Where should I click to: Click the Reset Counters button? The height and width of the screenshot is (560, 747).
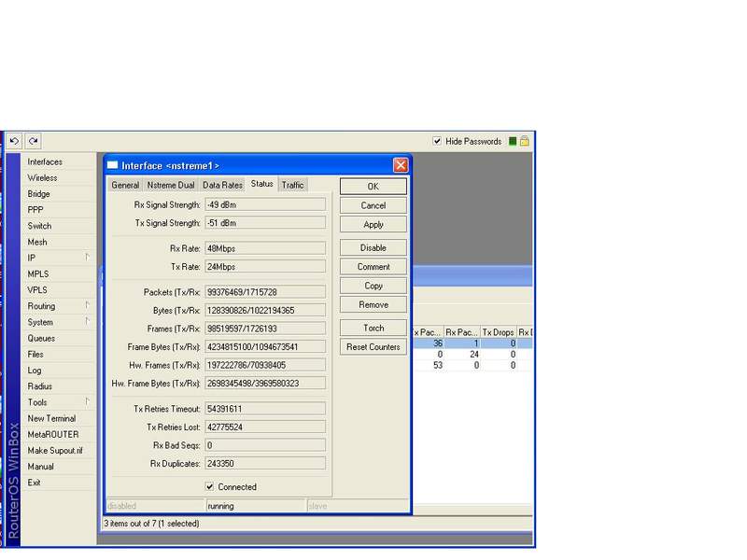click(373, 346)
